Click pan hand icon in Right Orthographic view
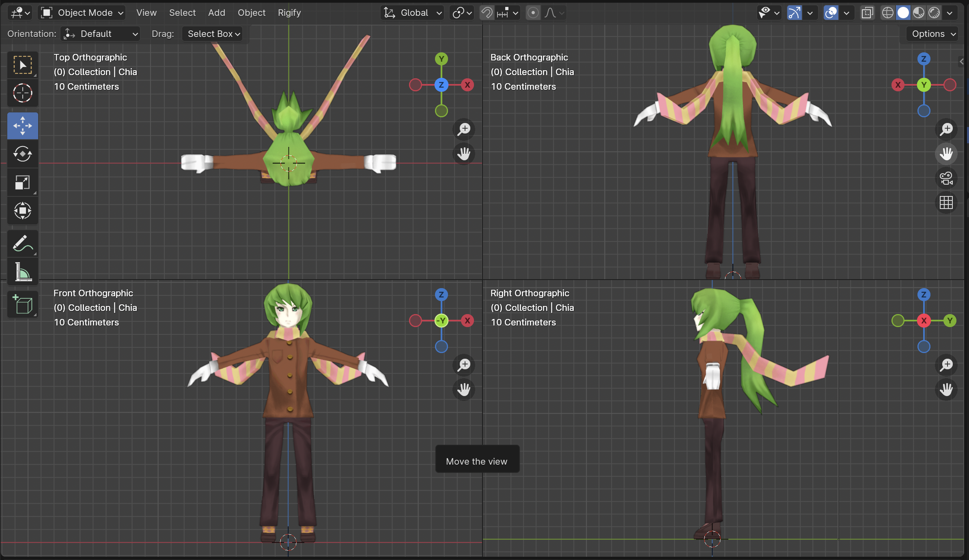The height and width of the screenshot is (560, 969). tap(946, 390)
